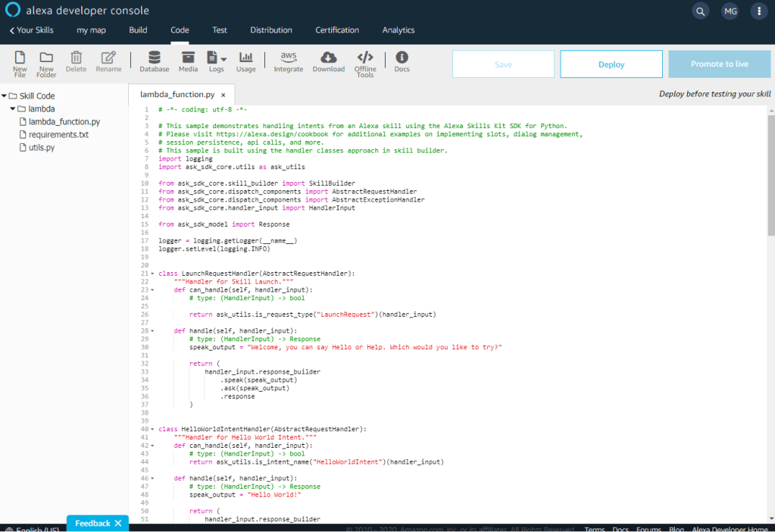Open the search magnifier in header
Image resolution: width=775 pixels, height=532 pixels.
click(700, 11)
